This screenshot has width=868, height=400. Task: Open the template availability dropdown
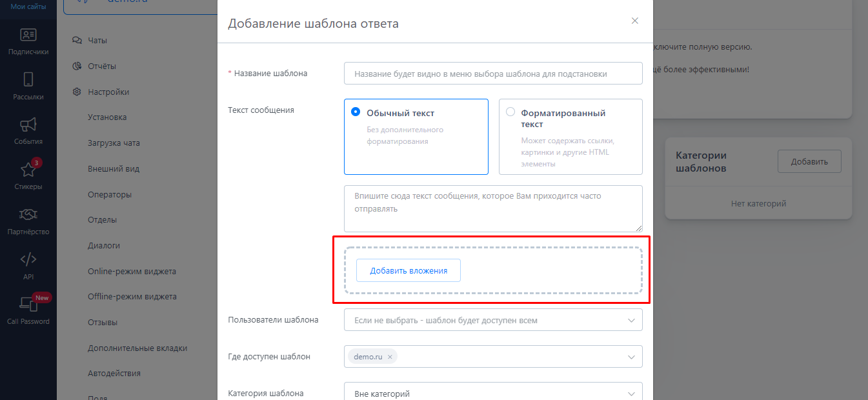(631, 357)
